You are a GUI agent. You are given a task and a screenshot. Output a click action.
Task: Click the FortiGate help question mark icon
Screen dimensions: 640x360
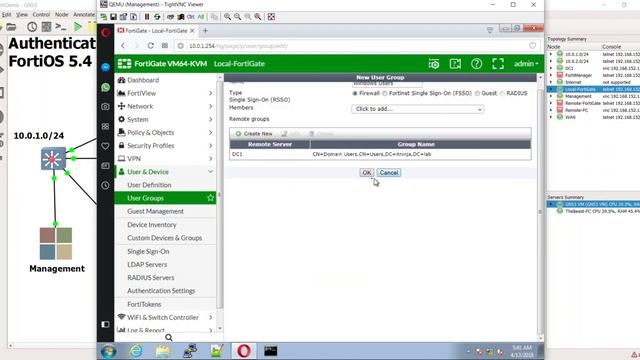point(476,64)
